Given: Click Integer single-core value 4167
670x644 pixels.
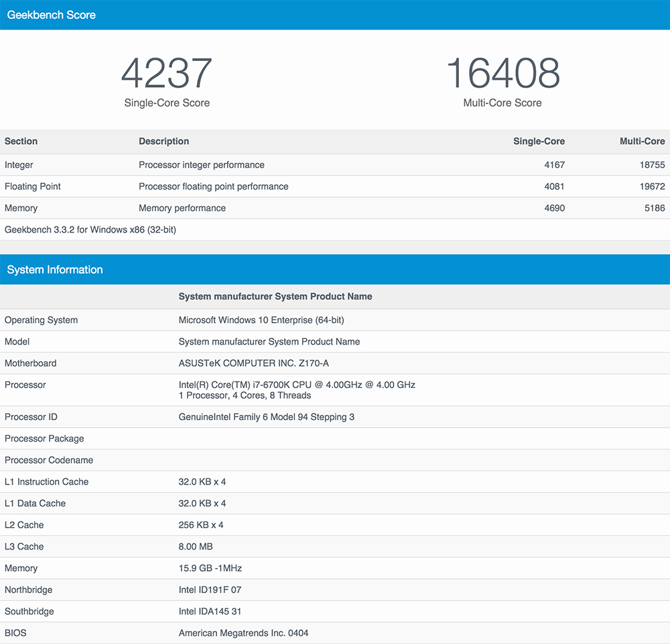Looking at the screenshot, I should 555,165.
